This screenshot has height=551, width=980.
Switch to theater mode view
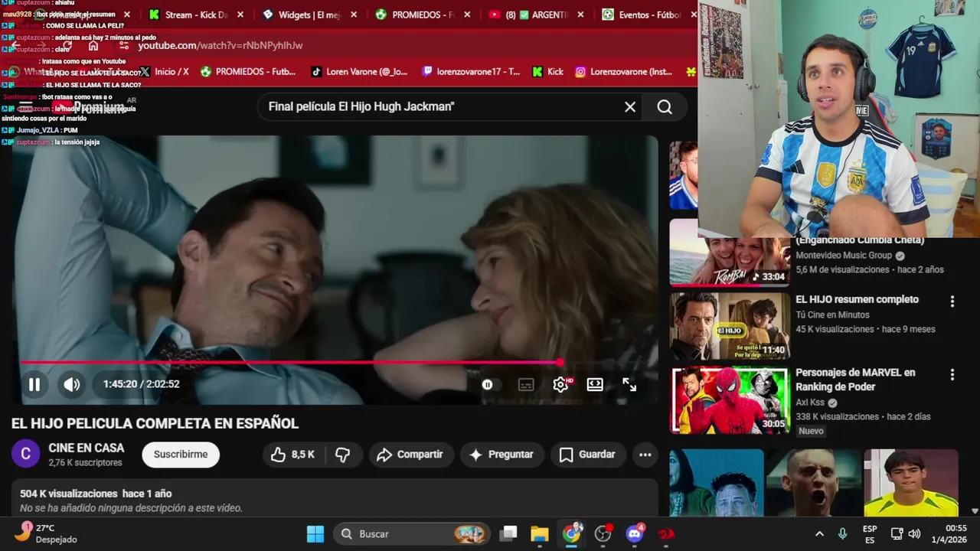595,385
